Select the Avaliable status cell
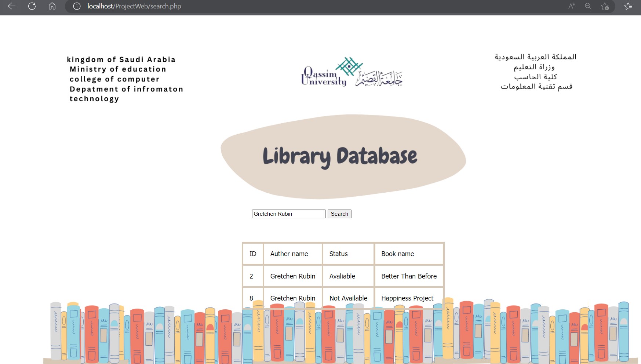Screen dimensions: 641x364 click(x=342, y=276)
